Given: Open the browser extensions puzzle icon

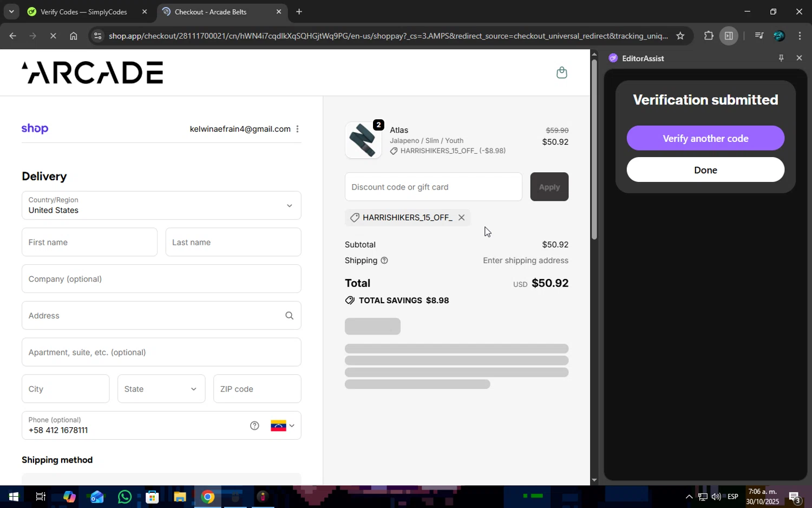Looking at the screenshot, I should tap(708, 36).
